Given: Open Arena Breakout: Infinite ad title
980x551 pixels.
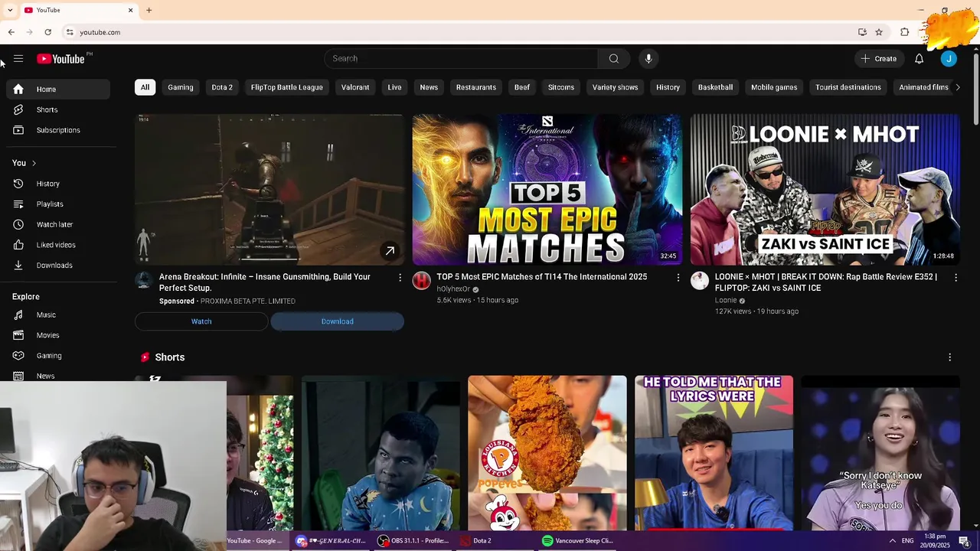Looking at the screenshot, I should (x=265, y=282).
